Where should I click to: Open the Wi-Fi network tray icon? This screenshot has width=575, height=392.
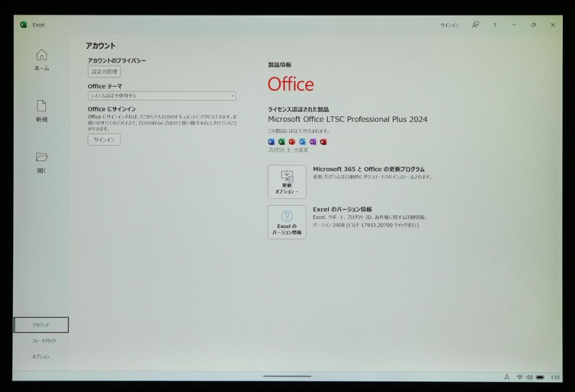[x=520, y=377]
